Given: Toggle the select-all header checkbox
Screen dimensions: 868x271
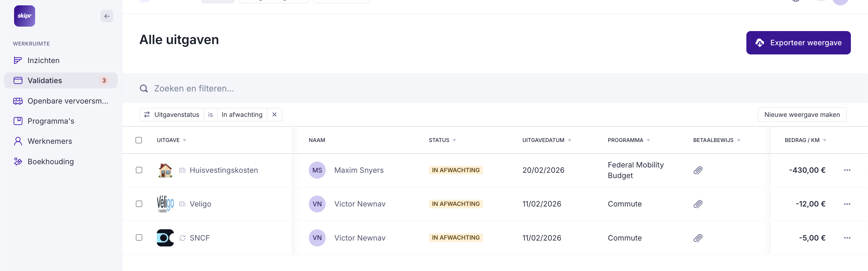Looking at the screenshot, I should (139, 140).
